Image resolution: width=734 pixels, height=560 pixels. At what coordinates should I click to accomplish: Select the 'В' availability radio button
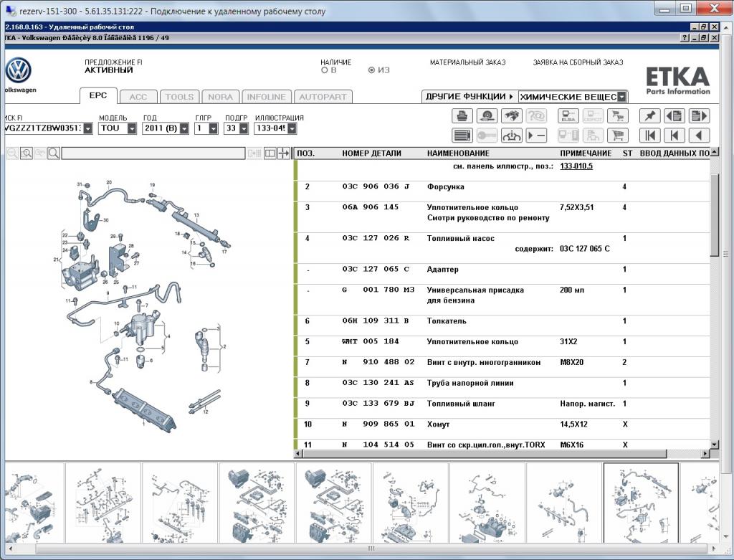click(x=325, y=70)
